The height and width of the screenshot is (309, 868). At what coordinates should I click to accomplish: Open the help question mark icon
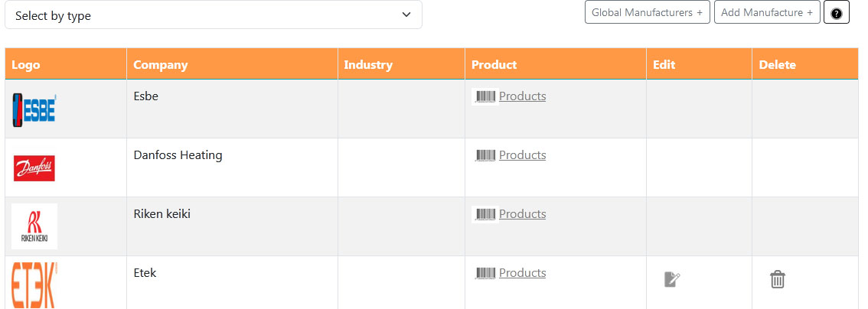(837, 13)
